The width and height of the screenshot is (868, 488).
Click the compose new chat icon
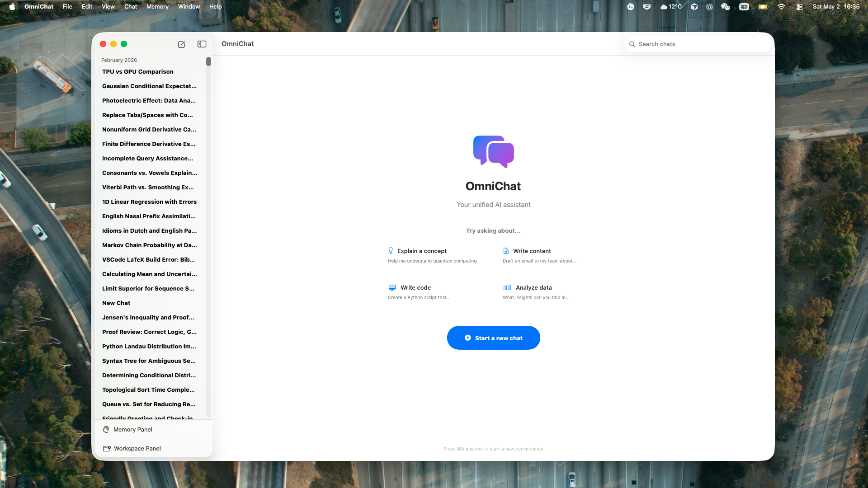(x=181, y=44)
